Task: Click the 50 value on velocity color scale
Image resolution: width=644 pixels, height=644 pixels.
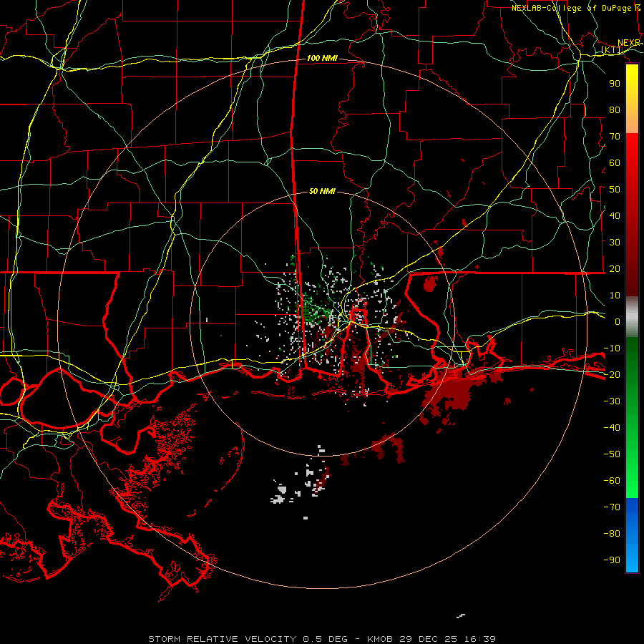Action: click(x=615, y=190)
